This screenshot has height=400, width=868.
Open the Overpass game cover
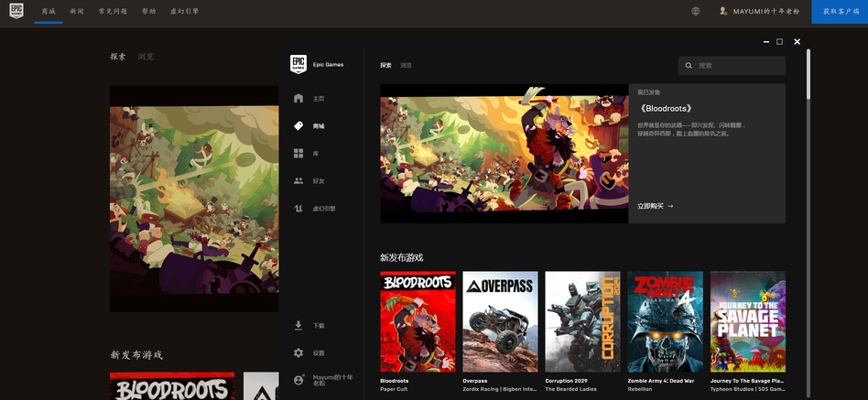(x=501, y=321)
